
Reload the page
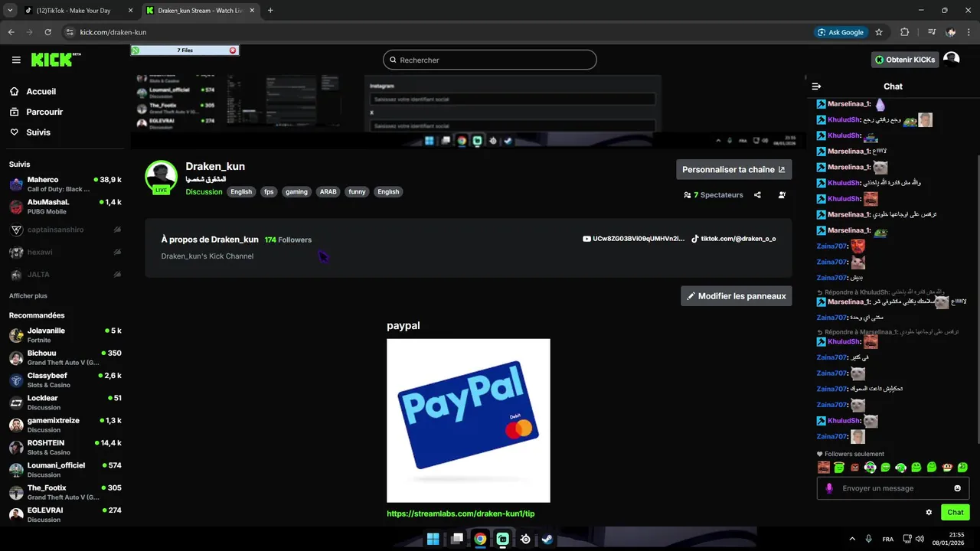click(x=48, y=32)
